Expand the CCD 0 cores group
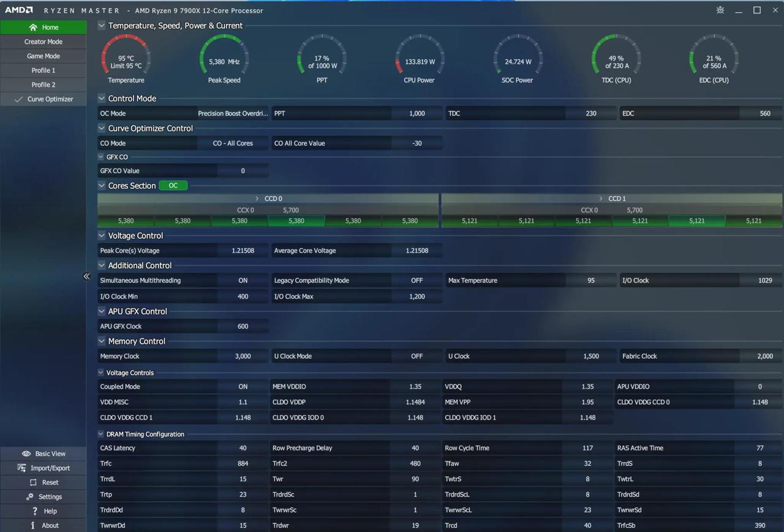Image resolution: width=784 pixels, height=532 pixels. click(257, 198)
